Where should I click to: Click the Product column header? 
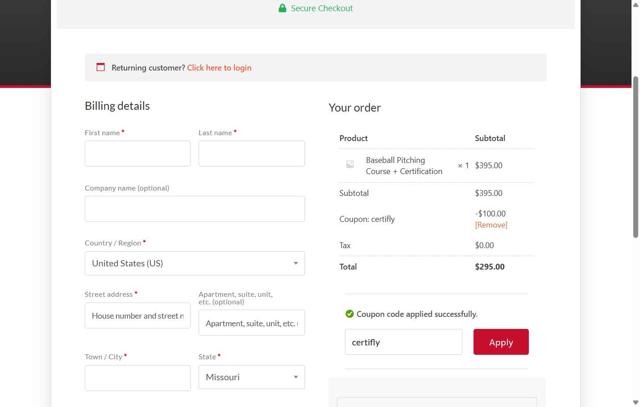[353, 138]
